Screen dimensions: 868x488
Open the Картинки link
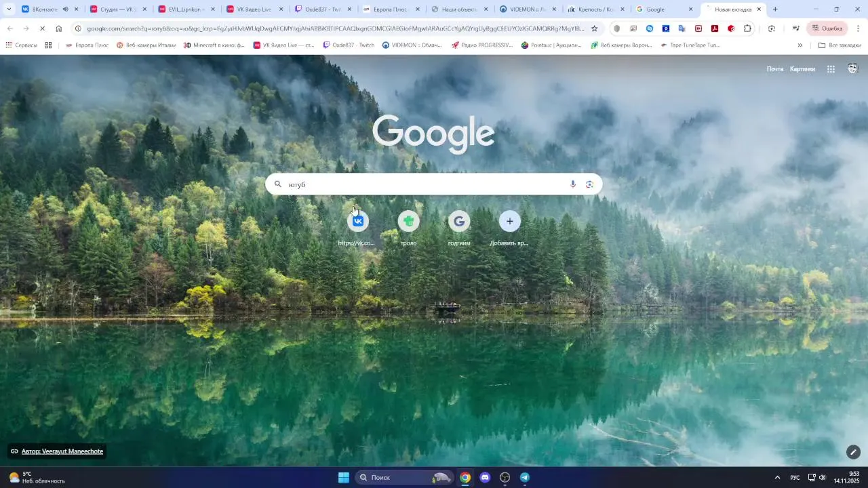[802, 69]
